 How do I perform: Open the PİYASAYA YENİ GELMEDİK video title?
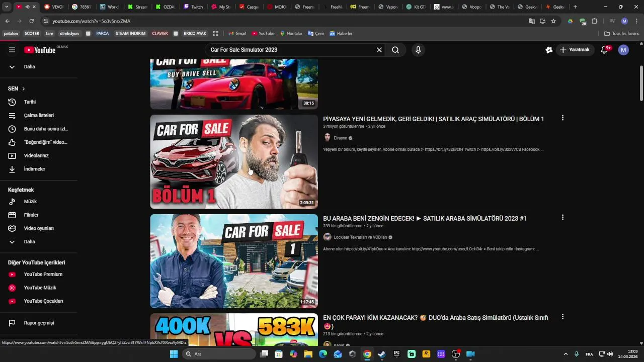point(433,119)
